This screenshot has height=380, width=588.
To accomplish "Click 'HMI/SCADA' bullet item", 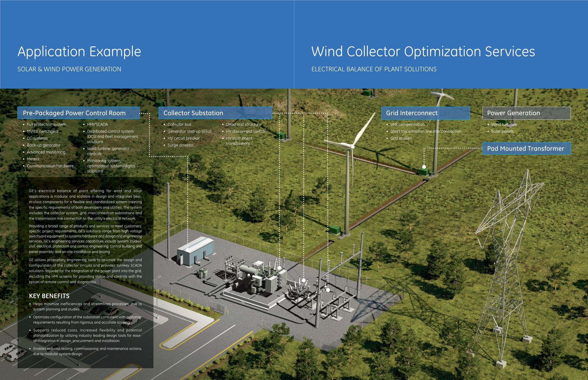I will (96, 124).
